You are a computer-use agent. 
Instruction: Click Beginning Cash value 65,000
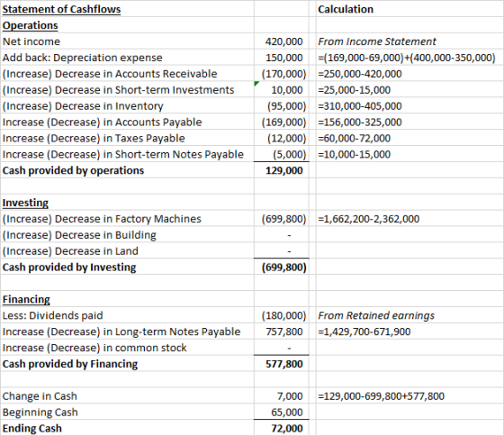coord(287,413)
